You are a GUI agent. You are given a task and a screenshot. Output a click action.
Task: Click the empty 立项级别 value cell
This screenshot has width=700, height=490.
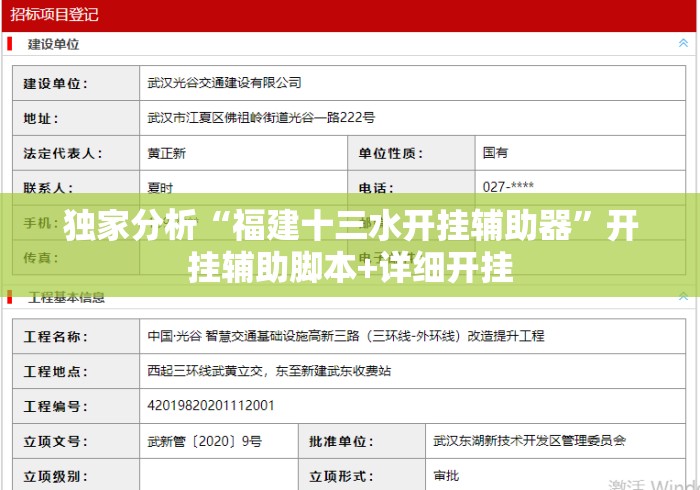click(219, 475)
